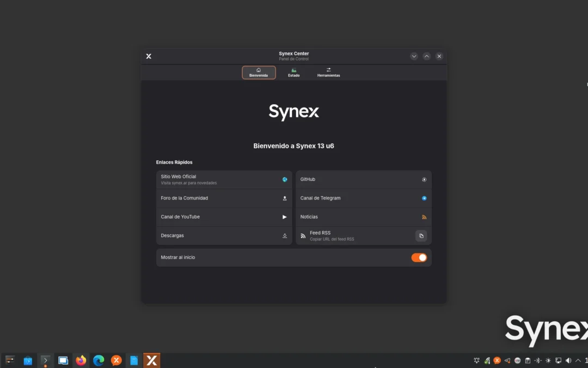Screen dimensions: 588x368
Task: Click the download icon next to Descargas
Action: [284, 235]
